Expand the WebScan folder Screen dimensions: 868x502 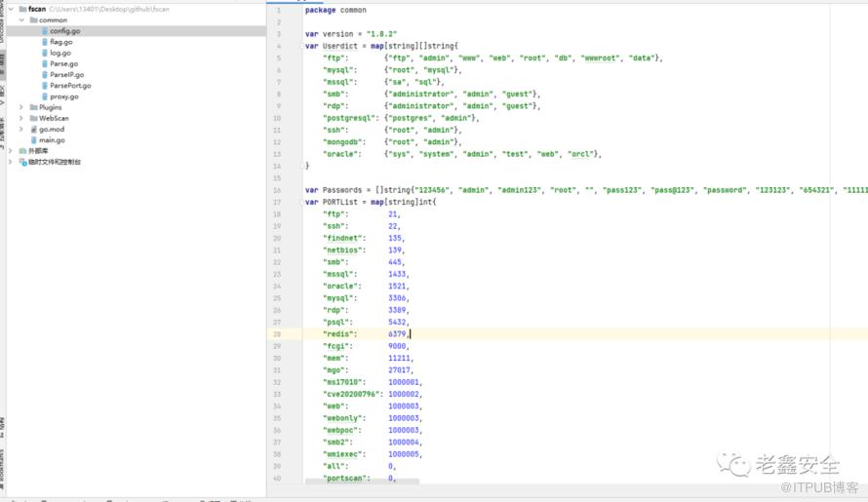pos(22,118)
